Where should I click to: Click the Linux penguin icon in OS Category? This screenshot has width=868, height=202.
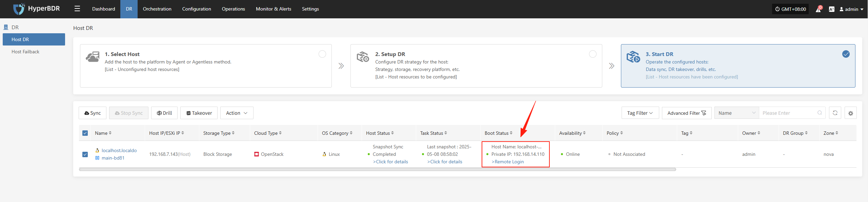324,154
